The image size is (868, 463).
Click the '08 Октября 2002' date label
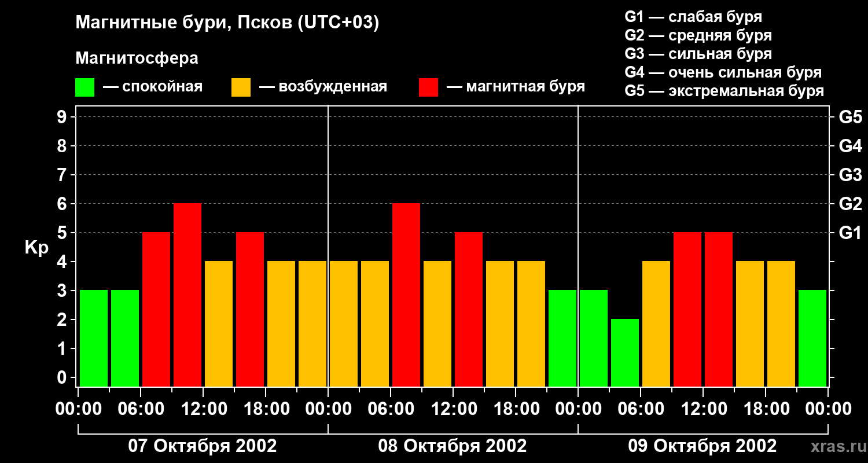click(453, 446)
